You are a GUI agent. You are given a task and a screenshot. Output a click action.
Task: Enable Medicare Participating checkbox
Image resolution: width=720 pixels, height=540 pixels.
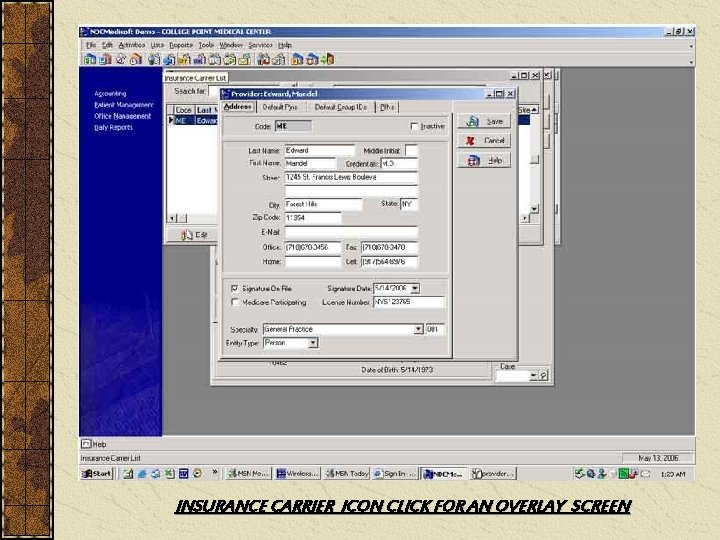click(235, 302)
